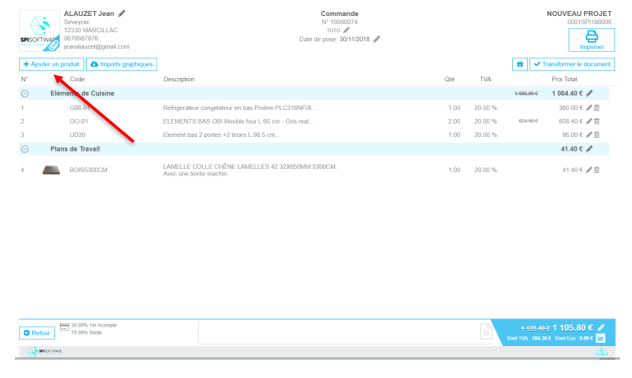Delete the UD20 element line
This screenshot has height=378, width=632.
pos(597,135)
